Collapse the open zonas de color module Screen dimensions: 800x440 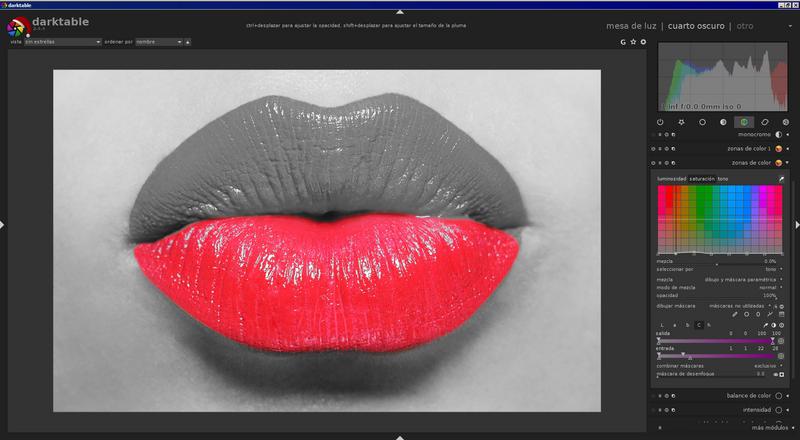pos(788,163)
